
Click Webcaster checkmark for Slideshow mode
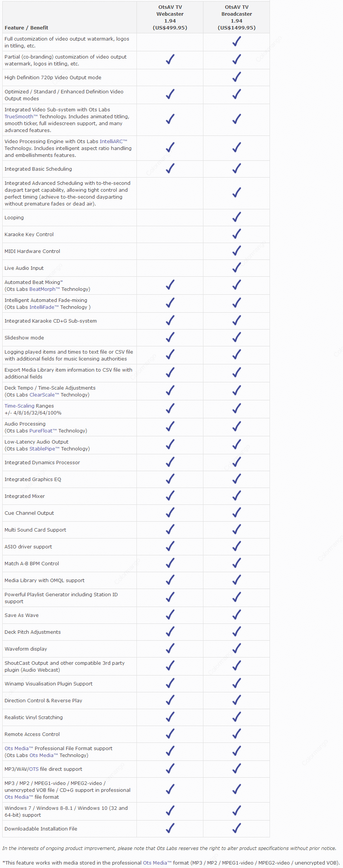click(170, 337)
